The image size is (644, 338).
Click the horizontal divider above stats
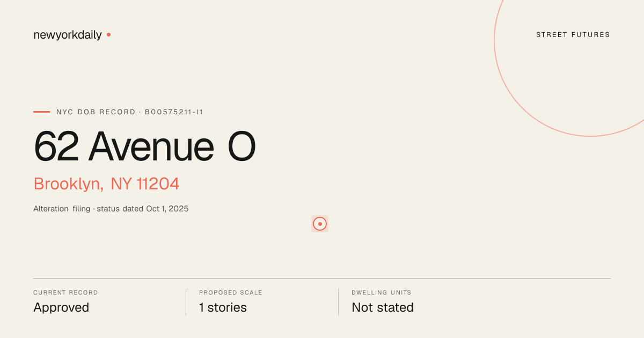(322, 278)
